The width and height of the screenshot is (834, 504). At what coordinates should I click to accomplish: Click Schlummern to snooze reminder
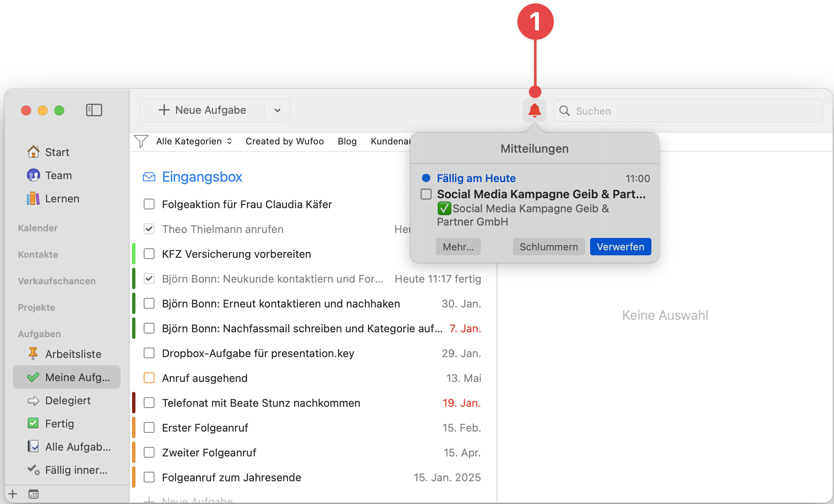click(549, 247)
